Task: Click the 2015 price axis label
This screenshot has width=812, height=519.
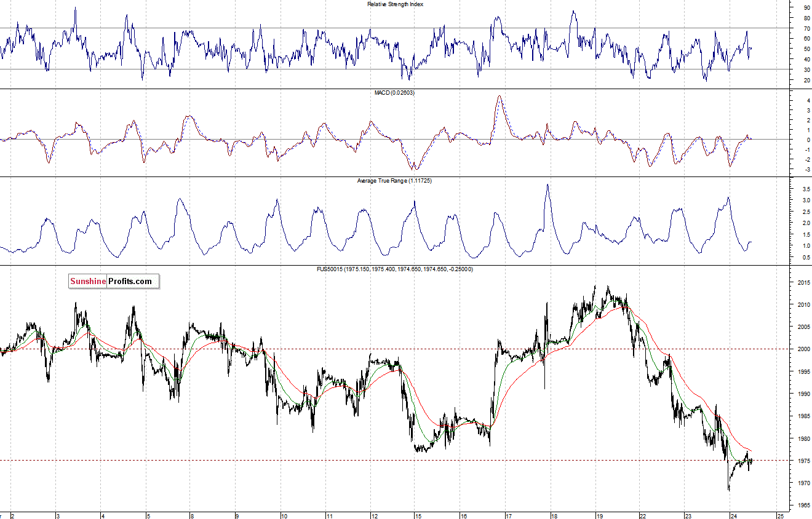Action: (803, 283)
